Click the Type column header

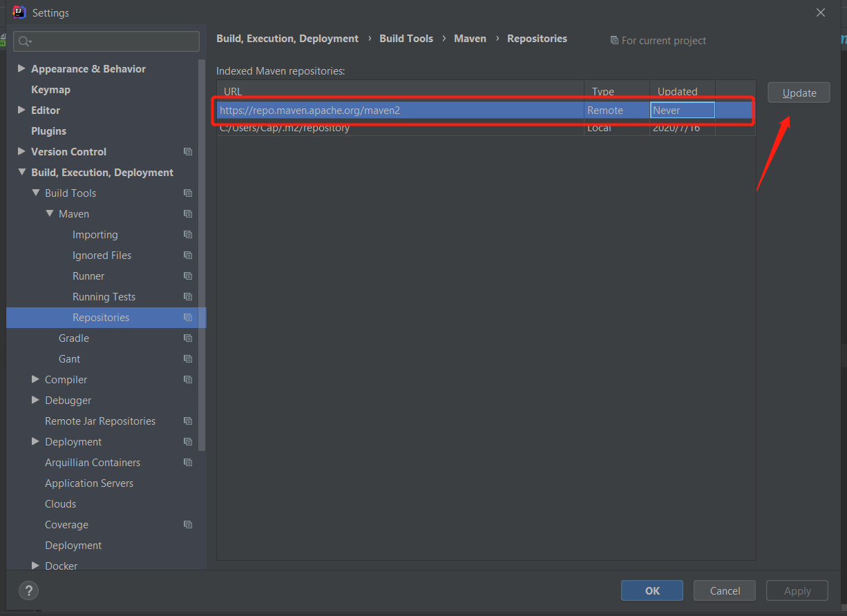pyautogui.click(x=617, y=91)
